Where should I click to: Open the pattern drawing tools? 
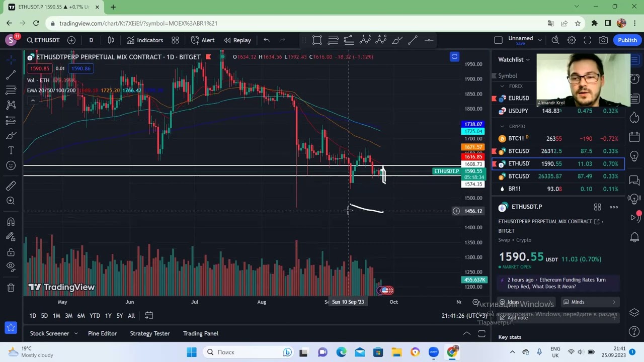click(x=11, y=105)
